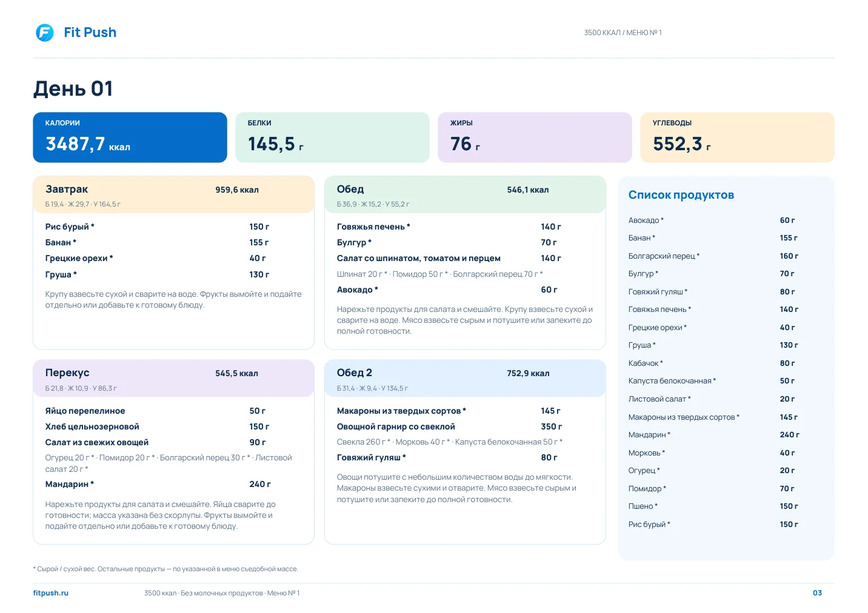Screen dimensions: 868x613
Task: Click the Б 21,8 · Ж 10,9 macros line
Action: pos(81,388)
